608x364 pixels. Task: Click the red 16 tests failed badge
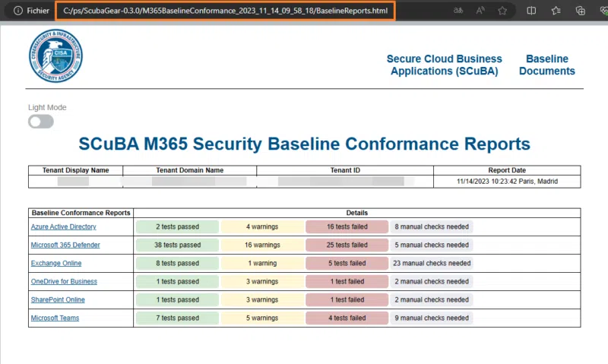click(x=347, y=227)
